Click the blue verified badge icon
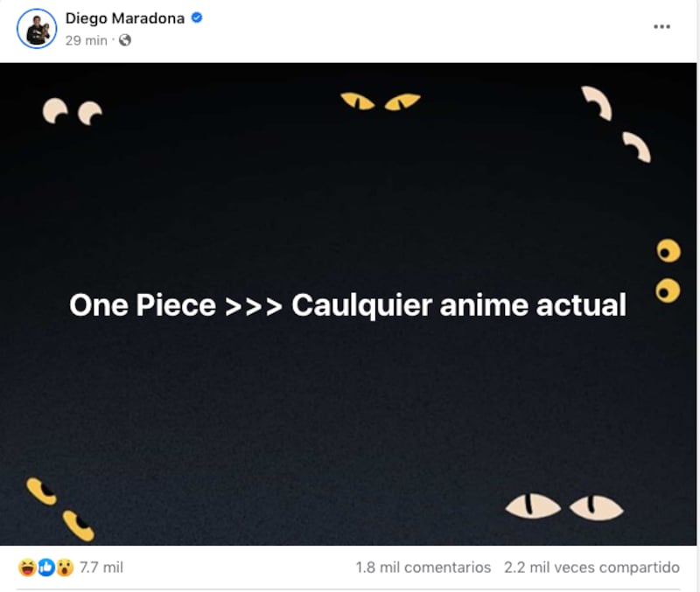 197,17
